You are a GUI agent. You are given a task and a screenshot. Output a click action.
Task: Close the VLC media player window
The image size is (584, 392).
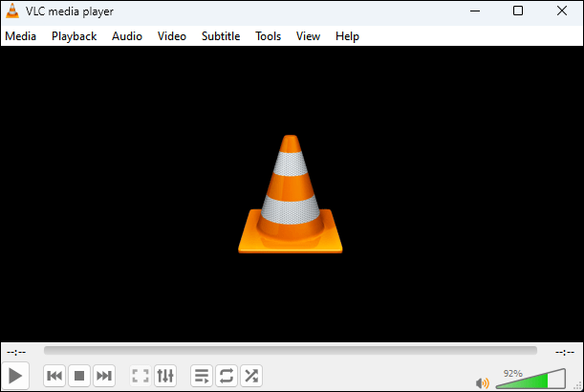point(562,11)
